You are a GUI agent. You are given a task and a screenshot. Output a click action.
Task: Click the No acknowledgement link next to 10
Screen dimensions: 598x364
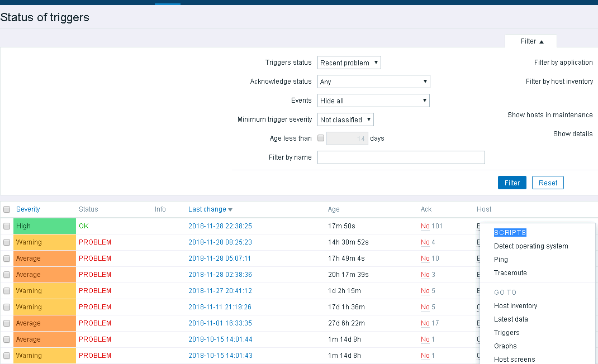[x=425, y=258]
